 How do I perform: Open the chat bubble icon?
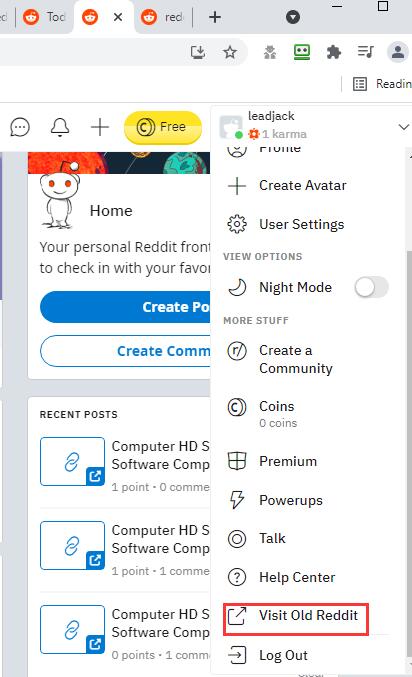click(x=20, y=127)
